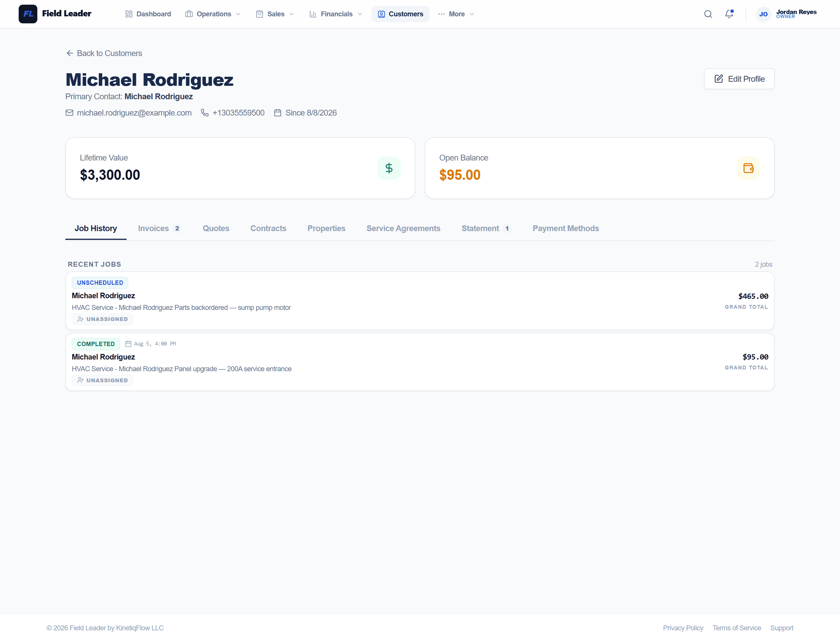Open the Panel upgrade job card
Viewport: 840px width, 642px height.
(x=420, y=362)
